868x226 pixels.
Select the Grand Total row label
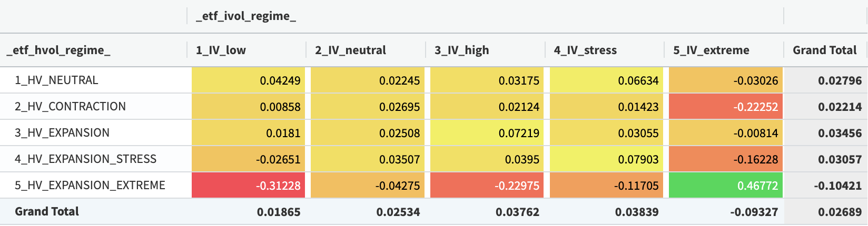[x=47, y=212]
